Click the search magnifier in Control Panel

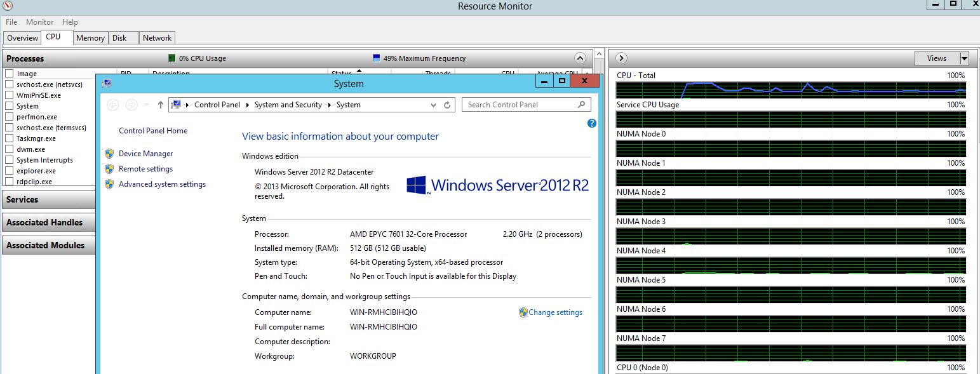(581, 105)
